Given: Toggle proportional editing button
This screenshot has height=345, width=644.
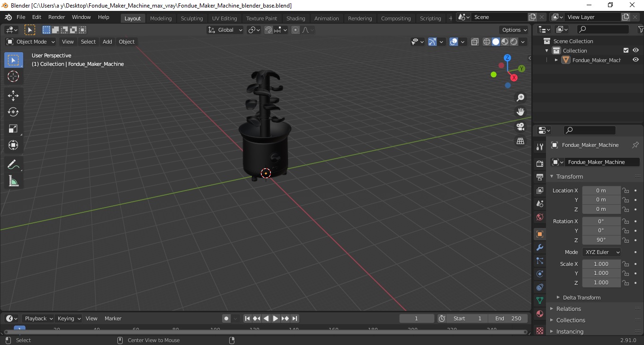Looking at the screenshot, I should (295, 30).
